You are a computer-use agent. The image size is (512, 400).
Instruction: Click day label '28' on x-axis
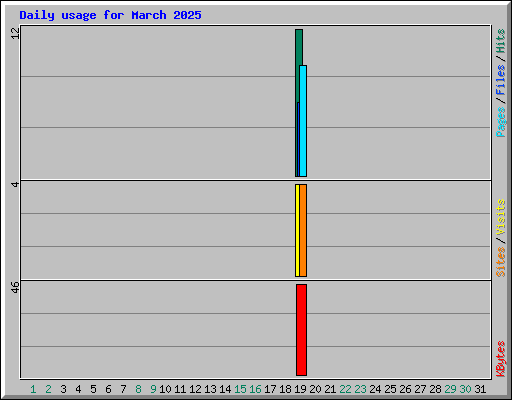pos(435,389)
